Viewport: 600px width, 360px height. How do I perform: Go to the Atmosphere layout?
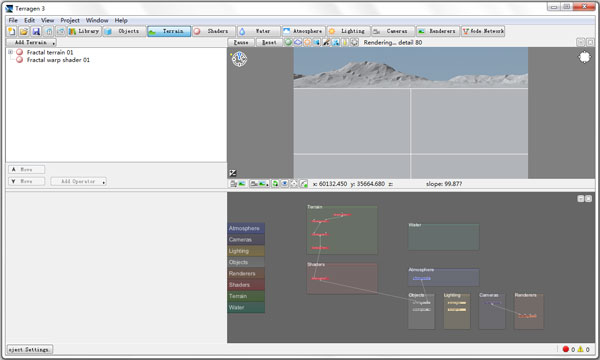303,31
